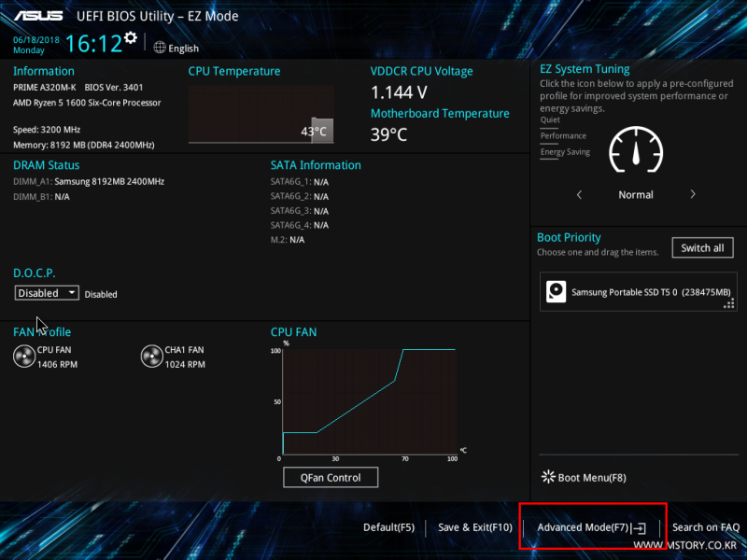
Task: Click the BIOS Ver. 3401 text
Action: pyautogui.click(x=114, y=87)
